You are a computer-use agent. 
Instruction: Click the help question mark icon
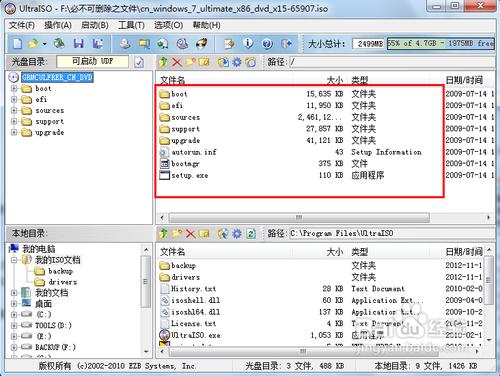click(x=267, y=44)
